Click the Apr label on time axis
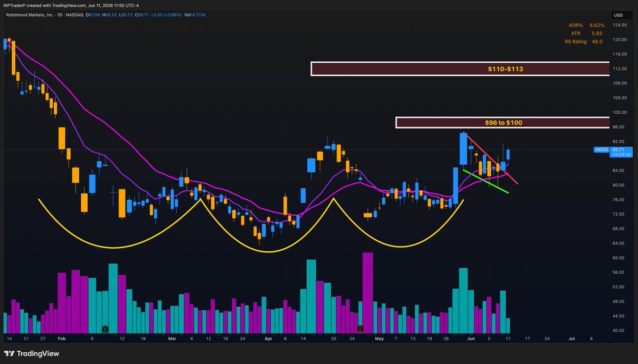Image resolution: width=638 pixels, height=364 pixels. [x=268, y=338]
